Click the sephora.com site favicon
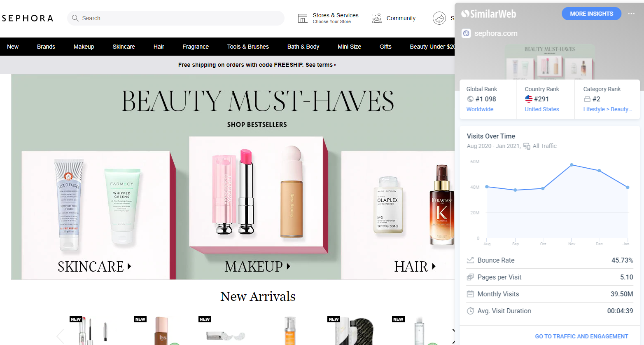 click(x=466, y=33)
